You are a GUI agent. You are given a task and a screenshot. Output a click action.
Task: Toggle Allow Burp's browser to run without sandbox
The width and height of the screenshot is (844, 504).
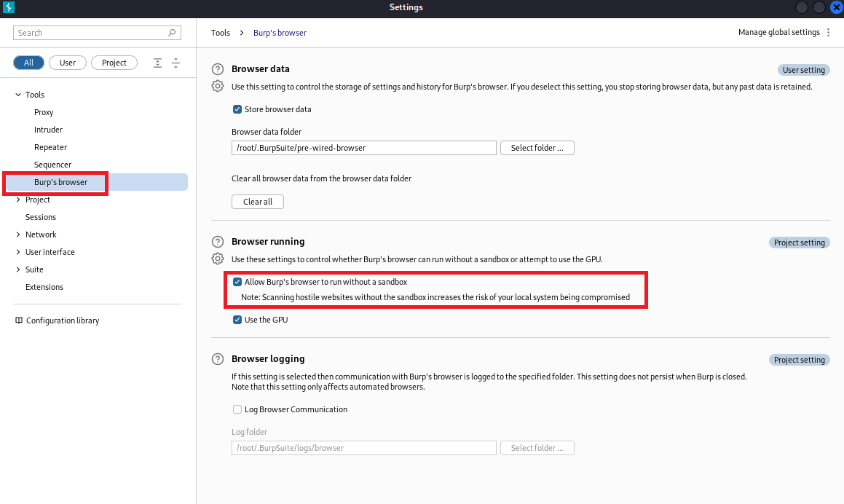point(237,282)
